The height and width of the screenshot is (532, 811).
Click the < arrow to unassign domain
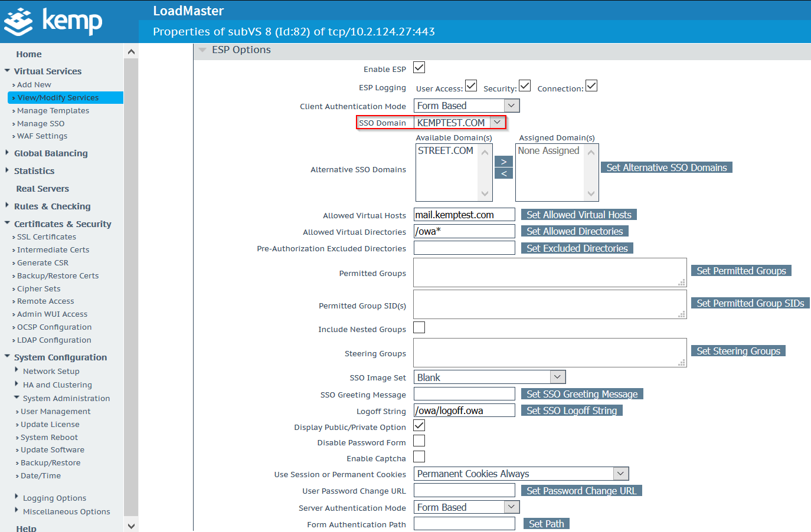tap(503, 173)
